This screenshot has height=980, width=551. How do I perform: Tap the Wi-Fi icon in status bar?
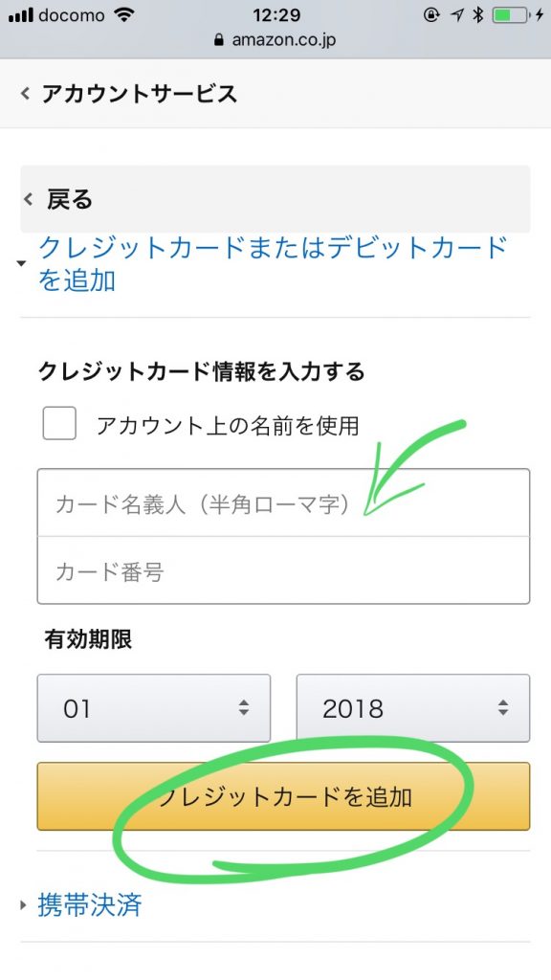pyautogui.click(x=125, y=15)
